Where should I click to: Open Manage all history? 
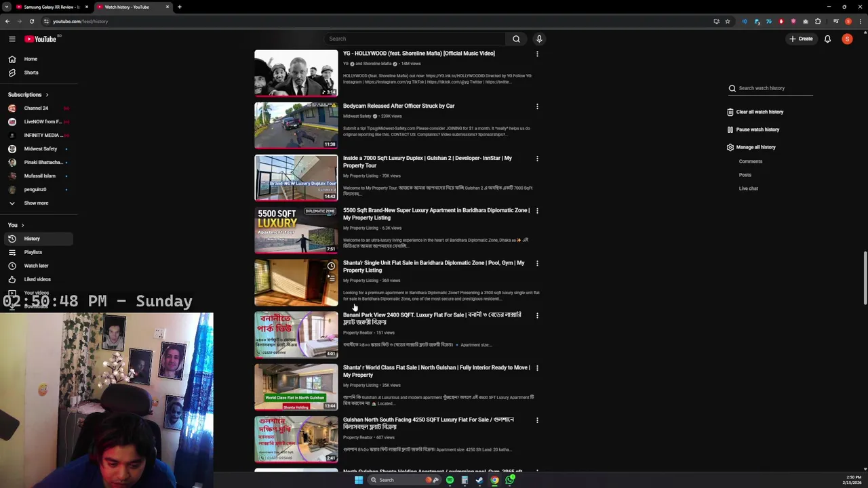751,147
